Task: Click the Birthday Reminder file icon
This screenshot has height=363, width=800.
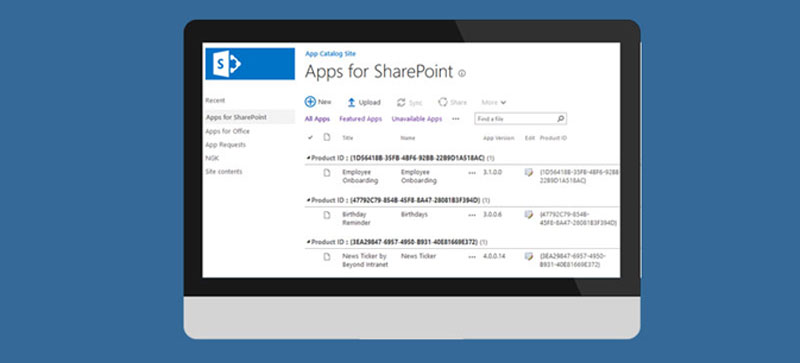Action: point(327,215)
